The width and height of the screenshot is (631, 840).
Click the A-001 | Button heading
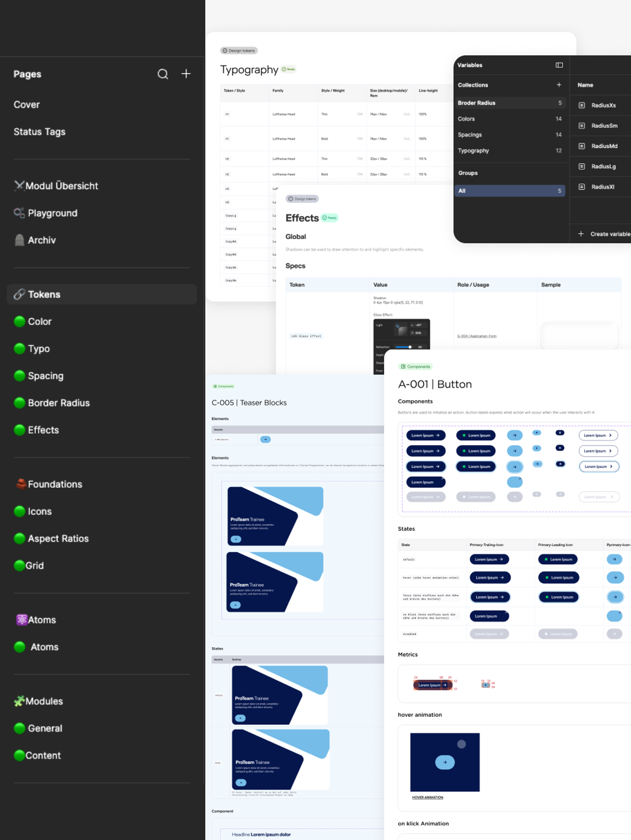435,384
